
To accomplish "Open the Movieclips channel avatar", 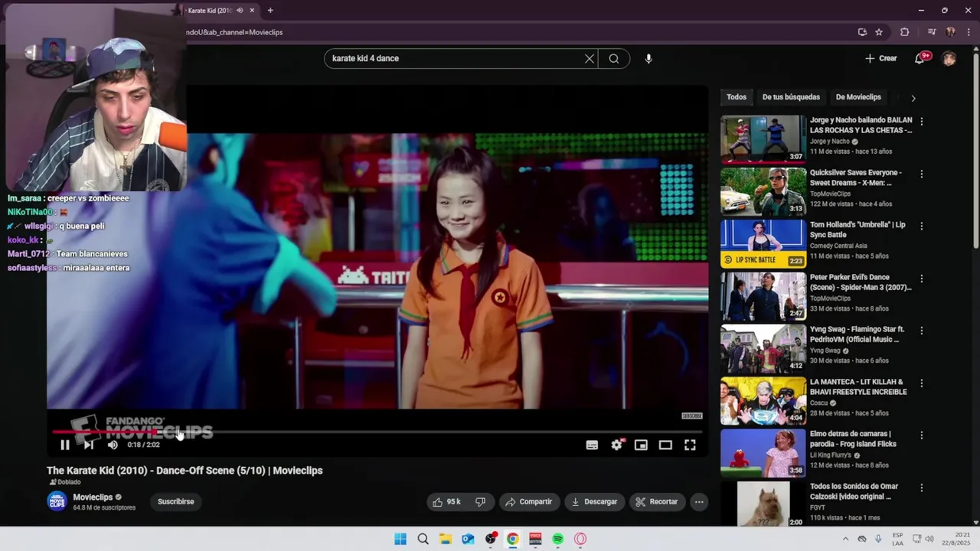I will pyautogui.click(x=57, y=501).
